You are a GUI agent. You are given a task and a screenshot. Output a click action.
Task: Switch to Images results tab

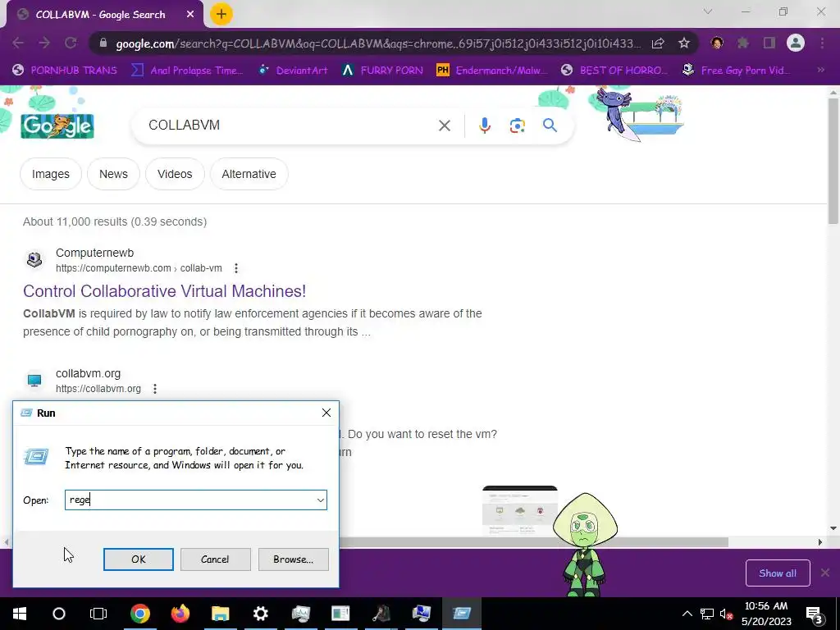point(50,174)
